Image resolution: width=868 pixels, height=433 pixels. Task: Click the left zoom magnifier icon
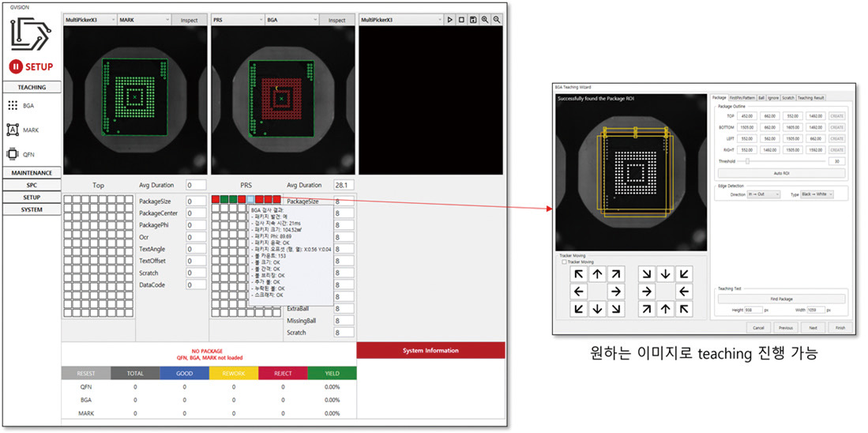click(x=484, y=20)
